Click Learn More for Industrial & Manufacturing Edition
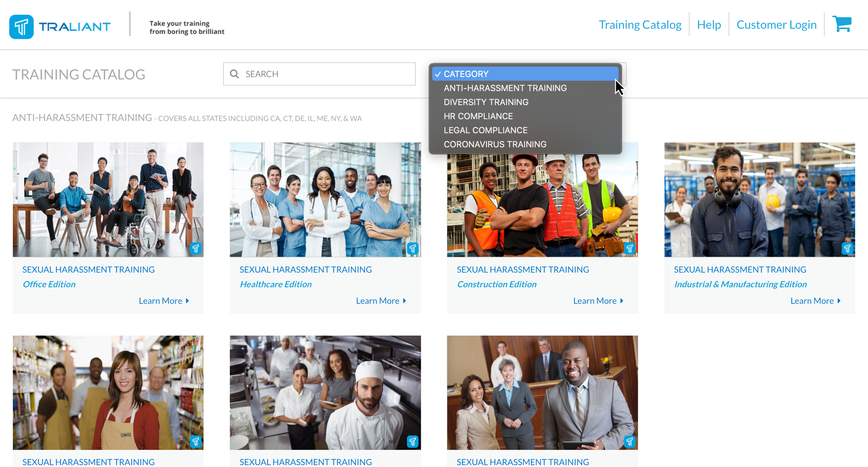 pyautogui.click(x=815, y=300)
